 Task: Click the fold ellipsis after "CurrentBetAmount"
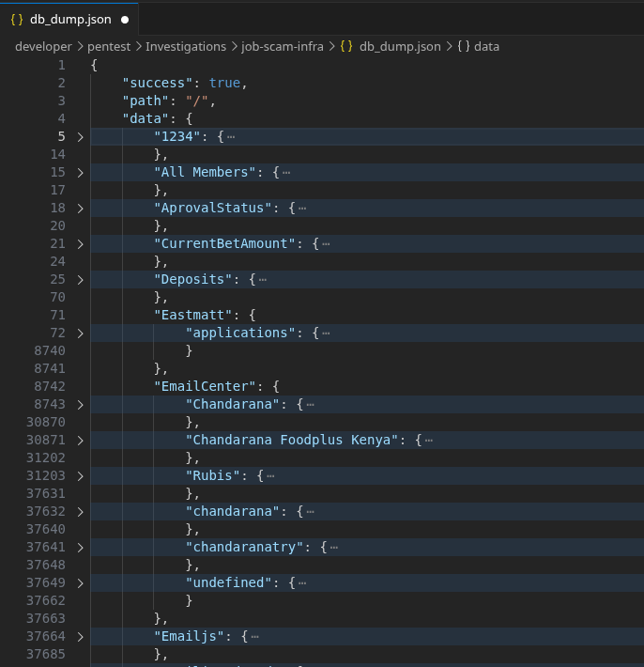(326, 244)
